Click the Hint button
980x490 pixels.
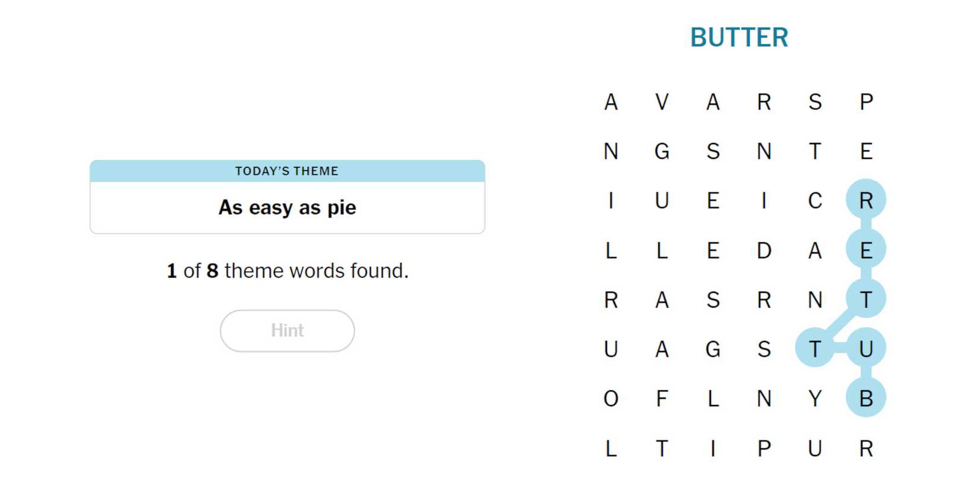[287, 330]
